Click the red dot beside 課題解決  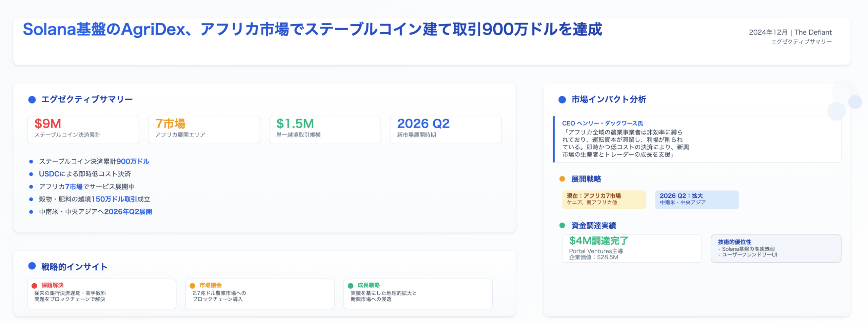point(34,286)
